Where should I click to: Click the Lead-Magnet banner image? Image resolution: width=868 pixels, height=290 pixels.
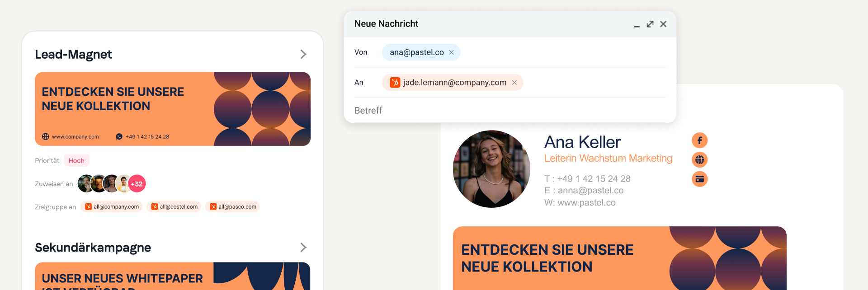[173, 109]
